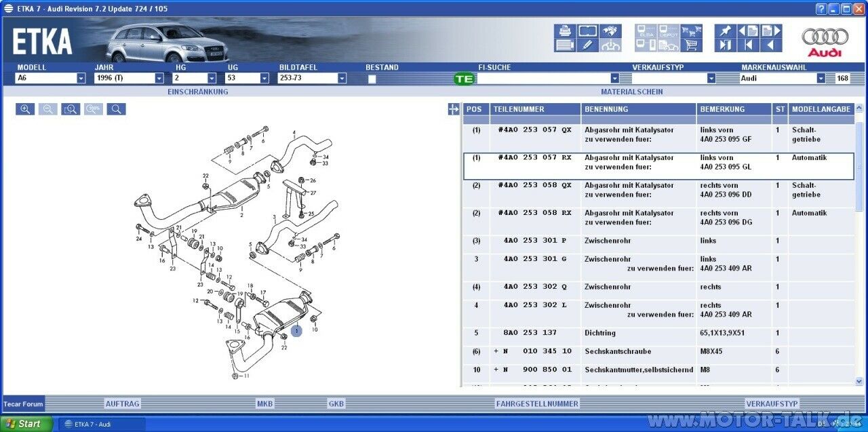This screenshot has height=432, width=868.
Task: Click the EINSCHRANKUNG label
Action: point(198,92)
